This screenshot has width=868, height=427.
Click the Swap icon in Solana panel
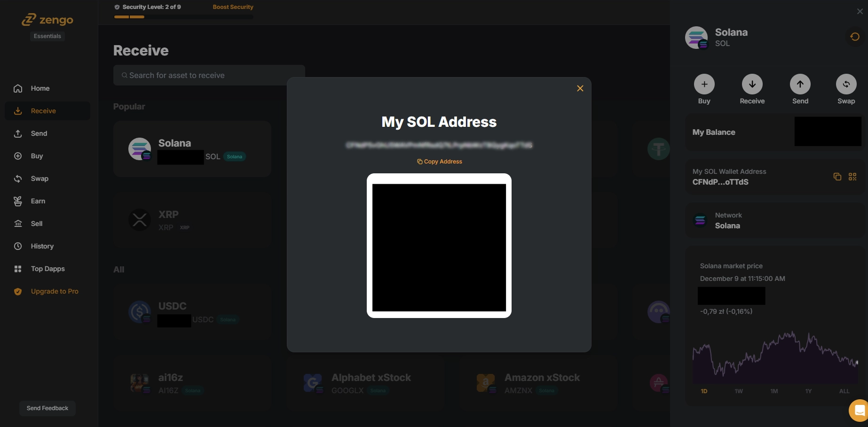tap(846, 85)
